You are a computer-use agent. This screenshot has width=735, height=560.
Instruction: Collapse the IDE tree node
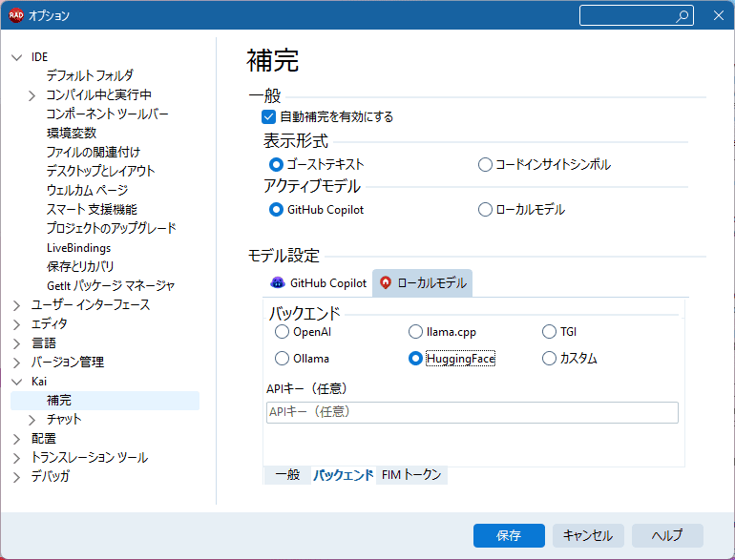tap(17, 57)
